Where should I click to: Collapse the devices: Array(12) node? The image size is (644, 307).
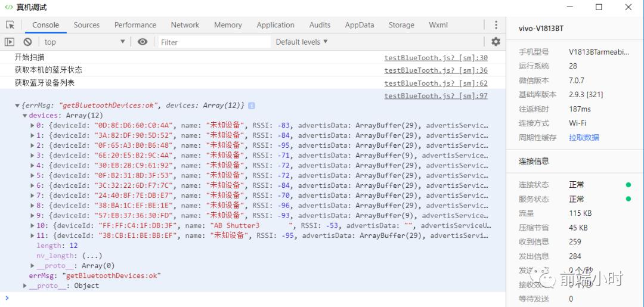(25, 116)
